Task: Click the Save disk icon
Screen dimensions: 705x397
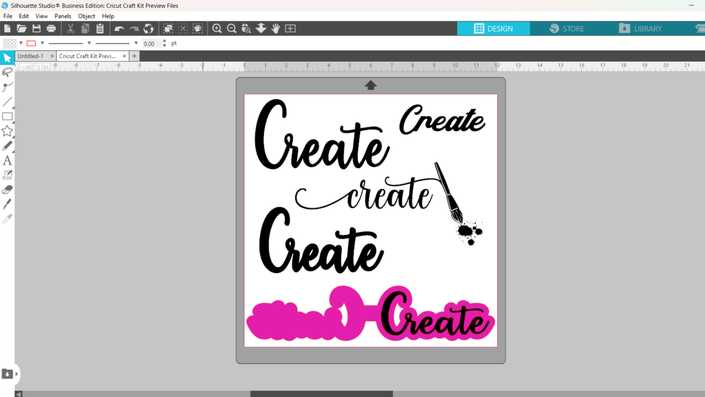Action: click(x=36, y=28)
